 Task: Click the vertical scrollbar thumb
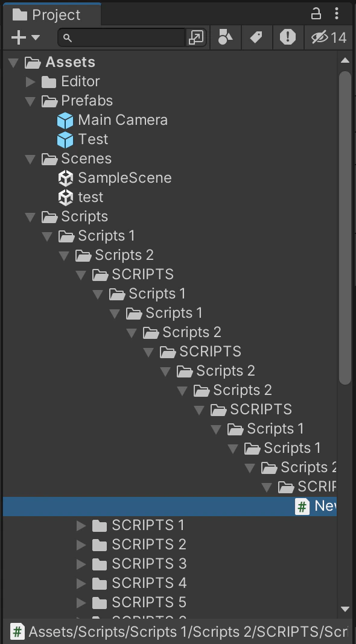(x=345, y=228)
